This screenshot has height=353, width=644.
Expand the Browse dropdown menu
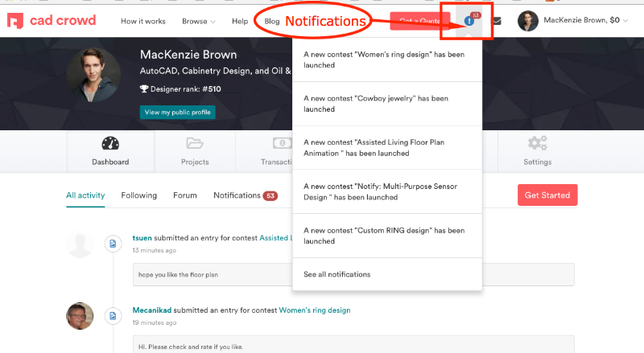click(x=198, y=22)
